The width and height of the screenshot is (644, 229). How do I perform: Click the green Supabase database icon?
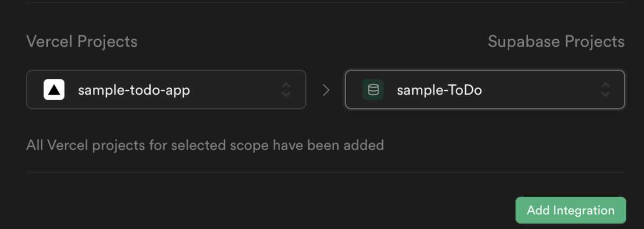point(373,90)
